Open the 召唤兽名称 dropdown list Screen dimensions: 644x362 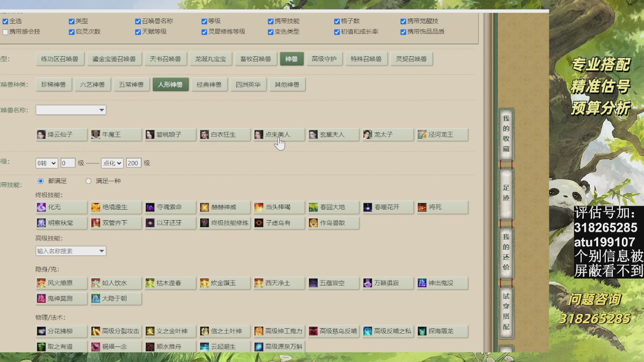[x=71, y=110]
